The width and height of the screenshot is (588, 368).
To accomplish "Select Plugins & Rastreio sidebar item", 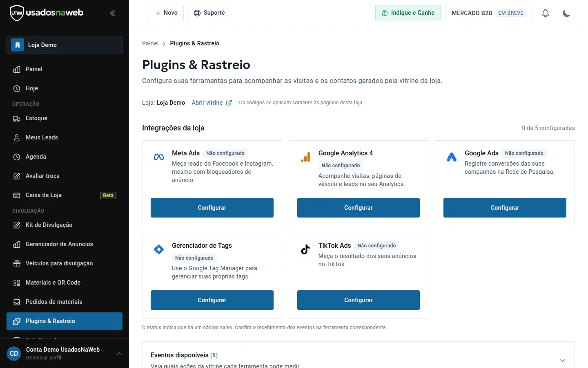I will coord(65,321).
